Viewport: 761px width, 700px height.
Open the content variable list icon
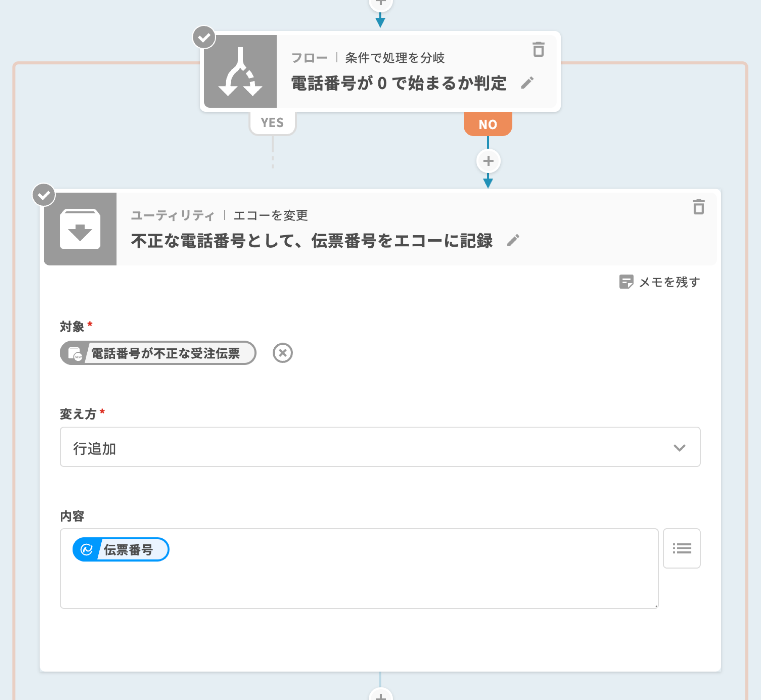pyautogui.click(x=681, y=548)
